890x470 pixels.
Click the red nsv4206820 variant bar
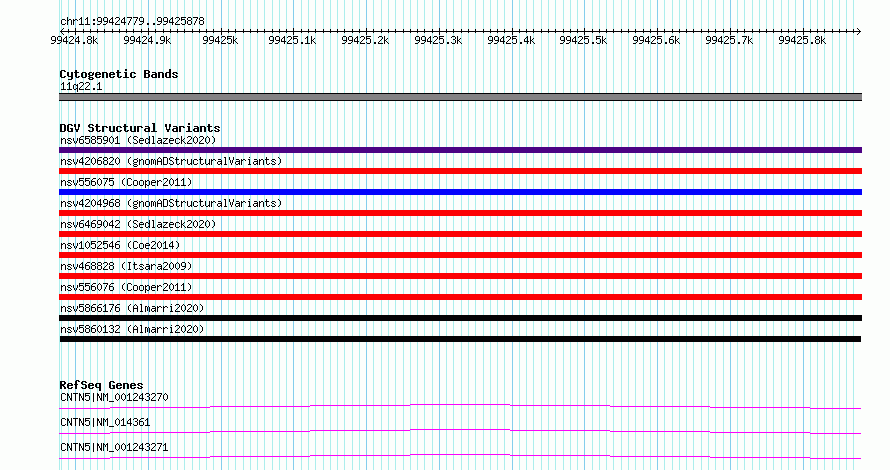click(x=460, y=171)
